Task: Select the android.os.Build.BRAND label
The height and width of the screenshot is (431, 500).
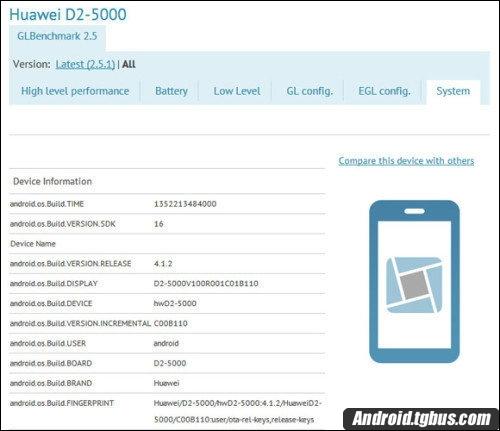Action: tap(51, 383)
